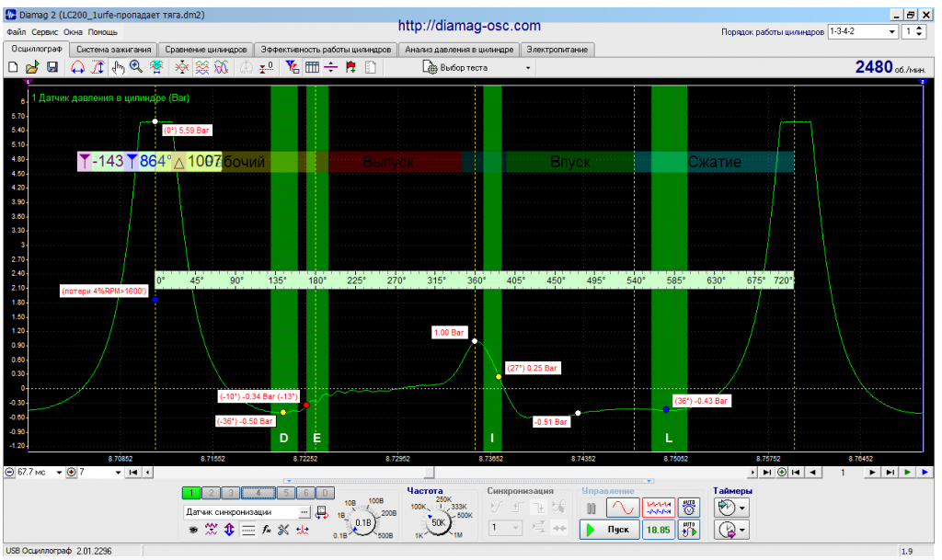Click the zero level toolbar icon
Viewport: 942px width, 560px height.
(x=266, y=67)
